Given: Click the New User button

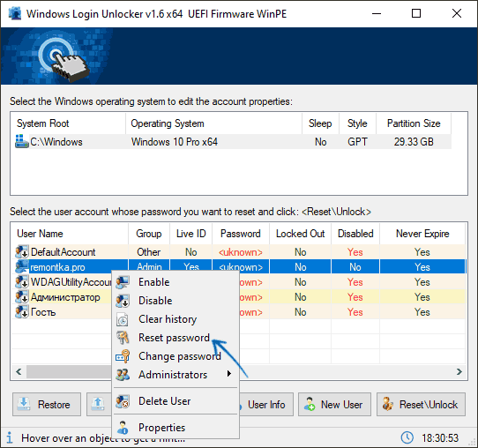Looking at the screenshot, I should click(x=334, y=405).
